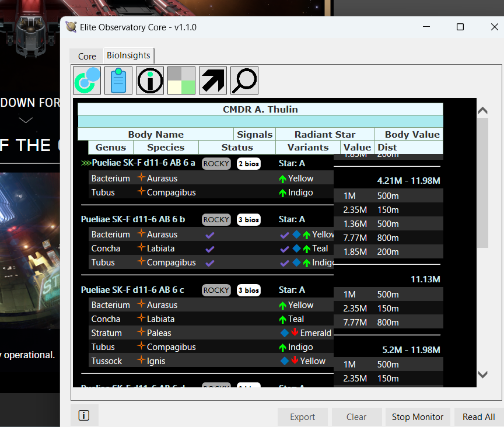Click the 'Variants' column header
The height and width of the screenshot is (427, 504).
[308, 147]
